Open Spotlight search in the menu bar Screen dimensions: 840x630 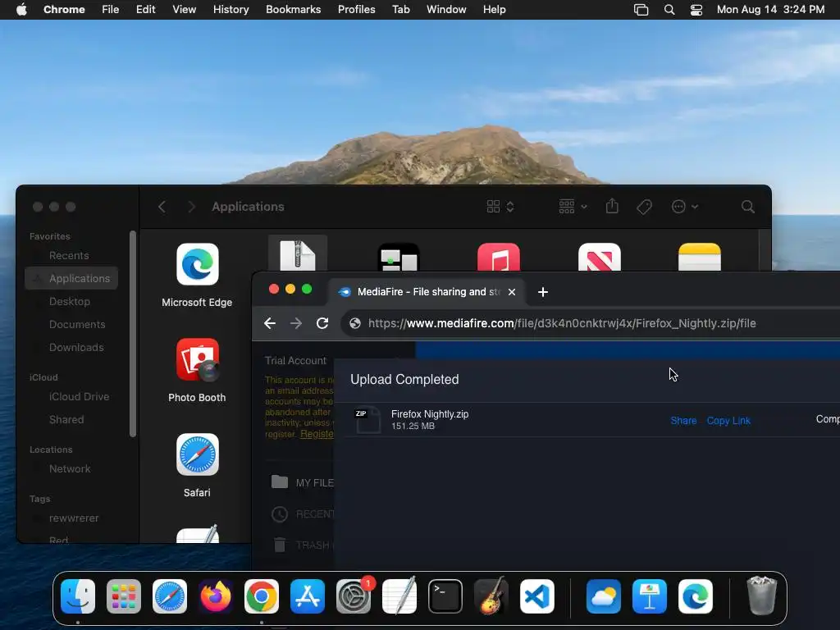(x=669, y=10)
